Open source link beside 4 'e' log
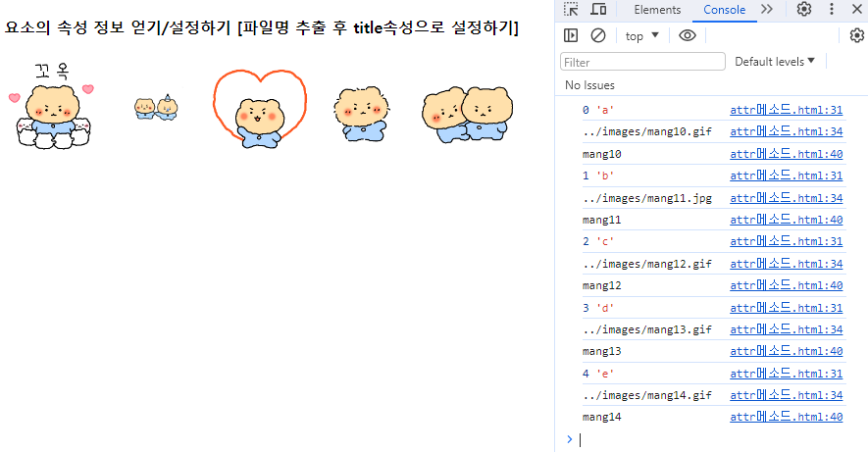The image size is (868, 452). coord(786,374)
